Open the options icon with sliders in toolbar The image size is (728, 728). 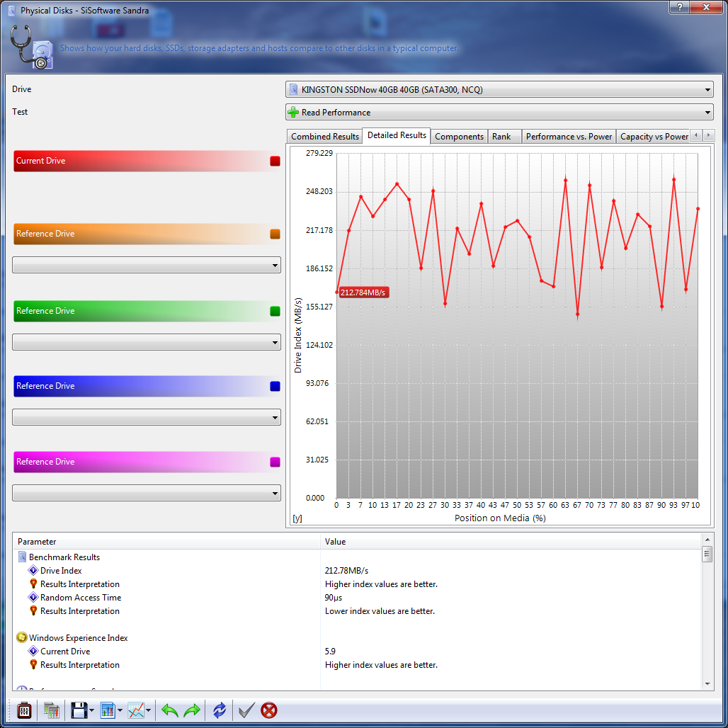(24, 710)
